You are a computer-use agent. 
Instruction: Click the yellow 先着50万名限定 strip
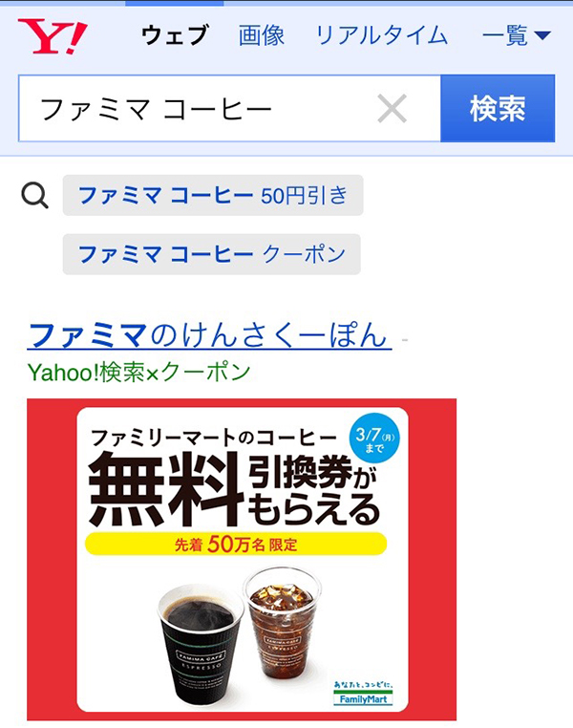(x=236, y=544)
